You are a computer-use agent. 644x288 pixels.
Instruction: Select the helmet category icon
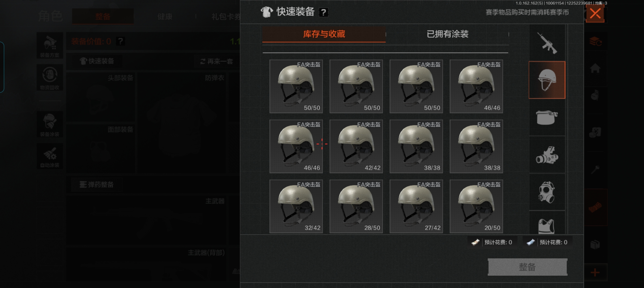547,80
